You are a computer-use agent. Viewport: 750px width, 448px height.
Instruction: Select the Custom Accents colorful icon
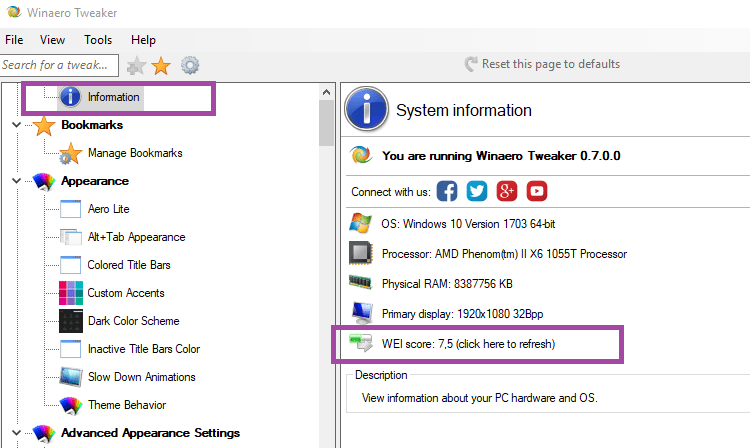71,293
